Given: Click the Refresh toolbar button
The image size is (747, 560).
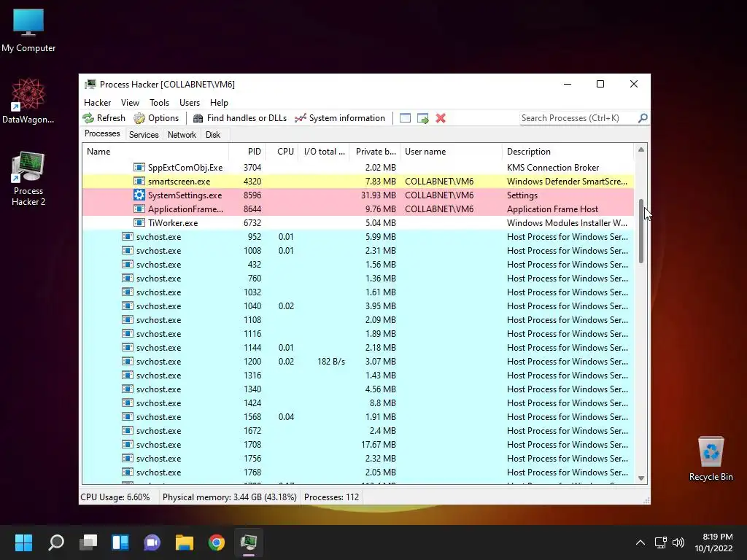Looking at the screenshot, I should pos(104,118).
